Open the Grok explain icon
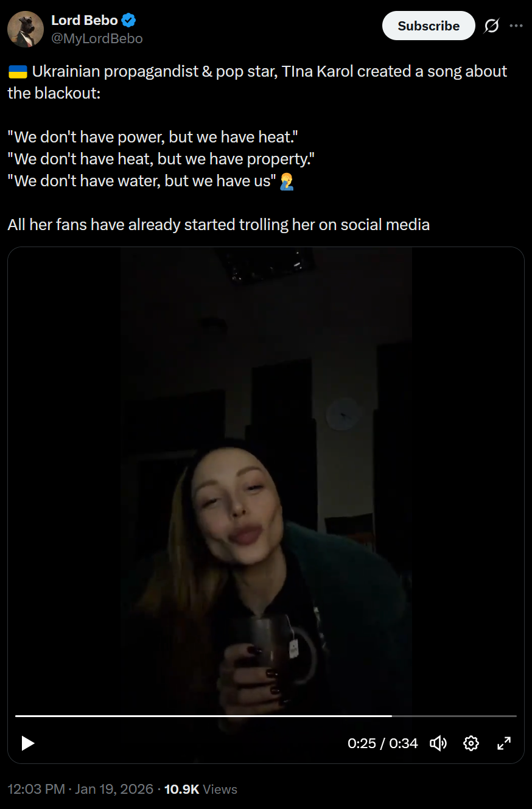532x809 pixels. point(492,26)
